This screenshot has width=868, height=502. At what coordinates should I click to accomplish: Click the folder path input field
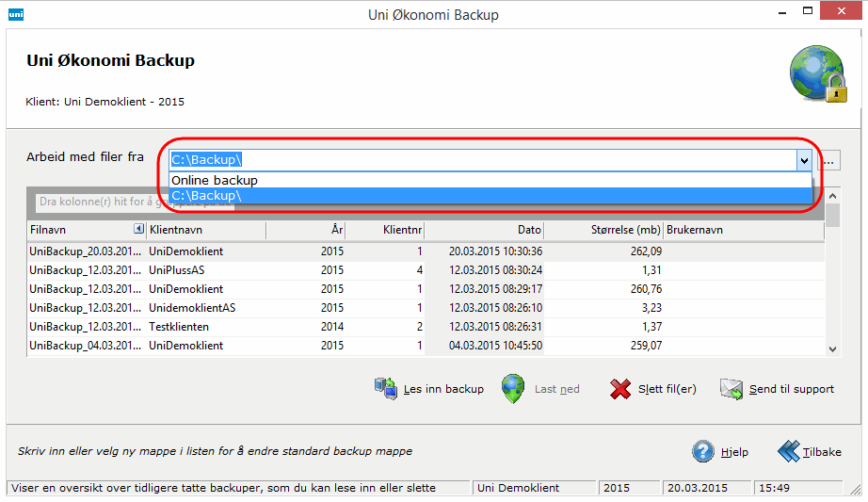(480, 160)
